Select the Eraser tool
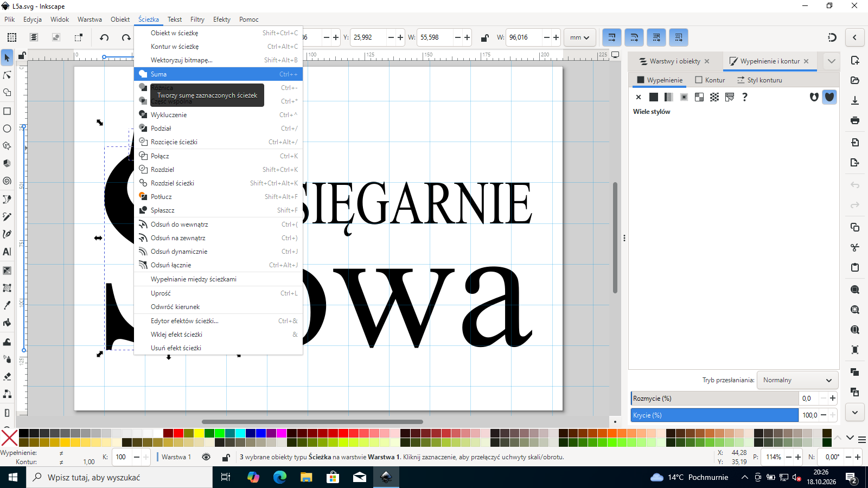This screenshot has height=488, width=868. pyautogui.click(x=7, y=376)
